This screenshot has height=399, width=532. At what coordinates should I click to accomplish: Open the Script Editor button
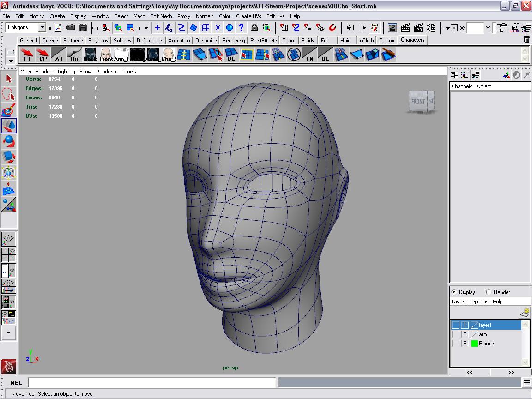(526, 383)
